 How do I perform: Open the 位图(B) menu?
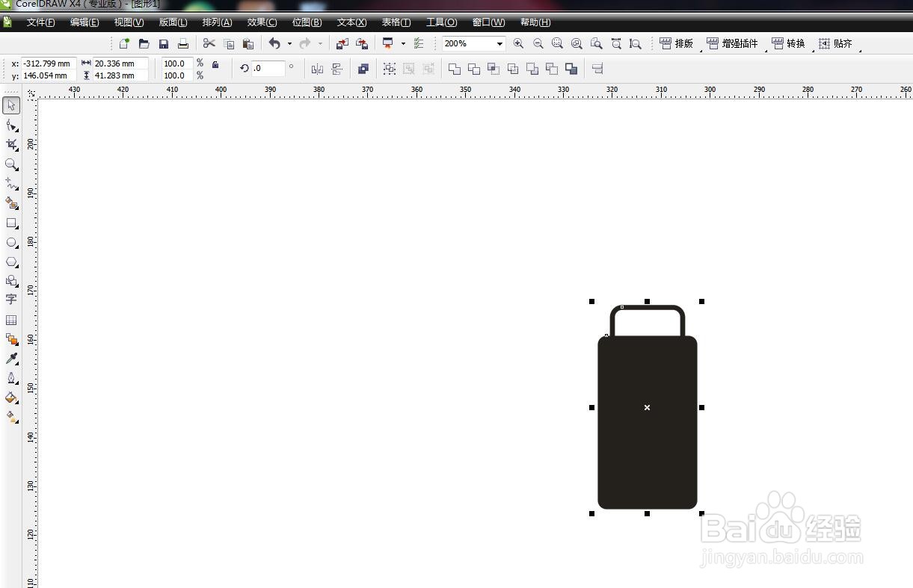coord(307,22)
